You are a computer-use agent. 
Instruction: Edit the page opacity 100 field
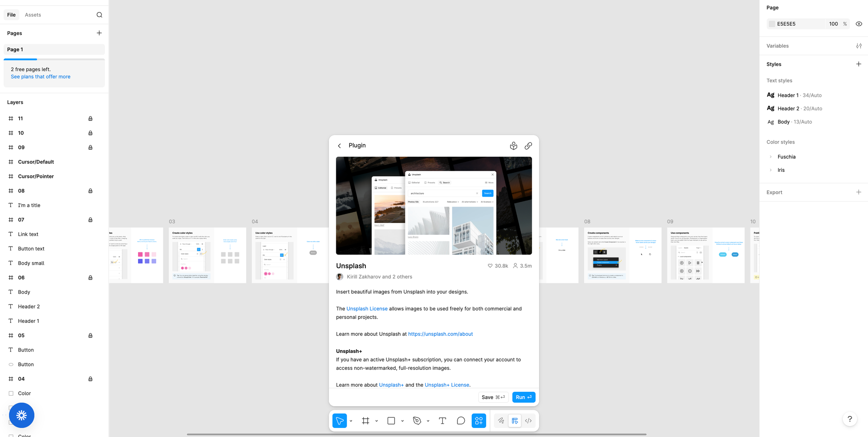[x=833, y=24]
